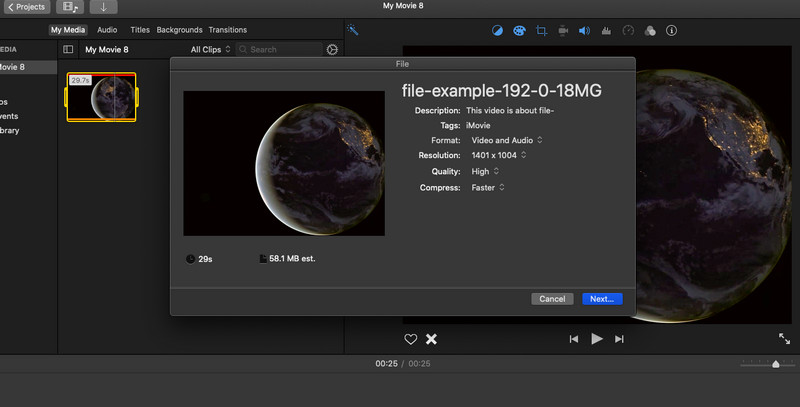This screenshot has height=407, width=800.
Task: Edit the file-example-192-0-18MG title
Action: pos(502,91)
